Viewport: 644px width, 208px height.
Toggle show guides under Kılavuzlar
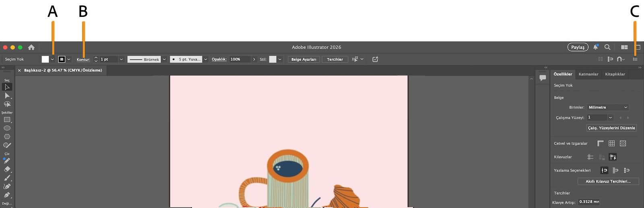(x=590, y=157)
